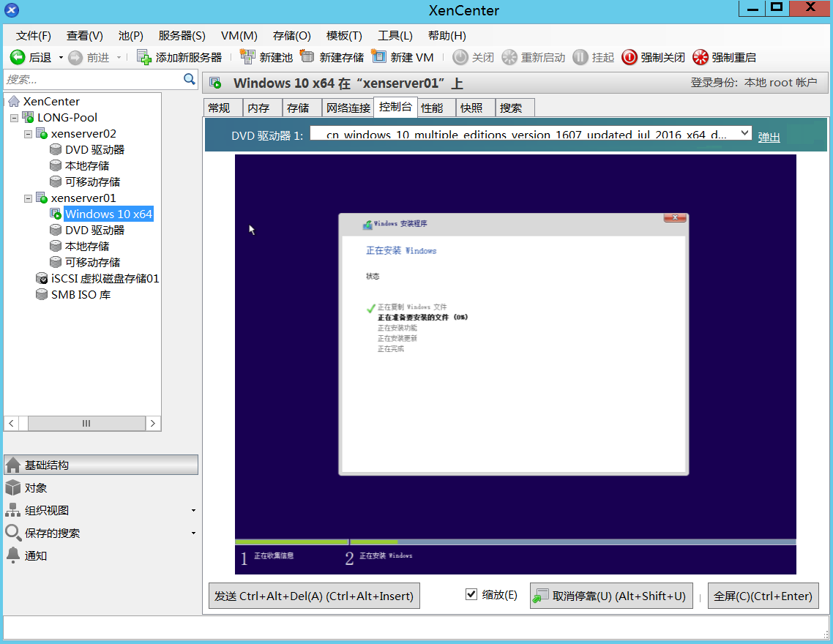Open the Storage menu (存储(O))
The width and height of the screenshot is (833, 644).
click(291, 36)
